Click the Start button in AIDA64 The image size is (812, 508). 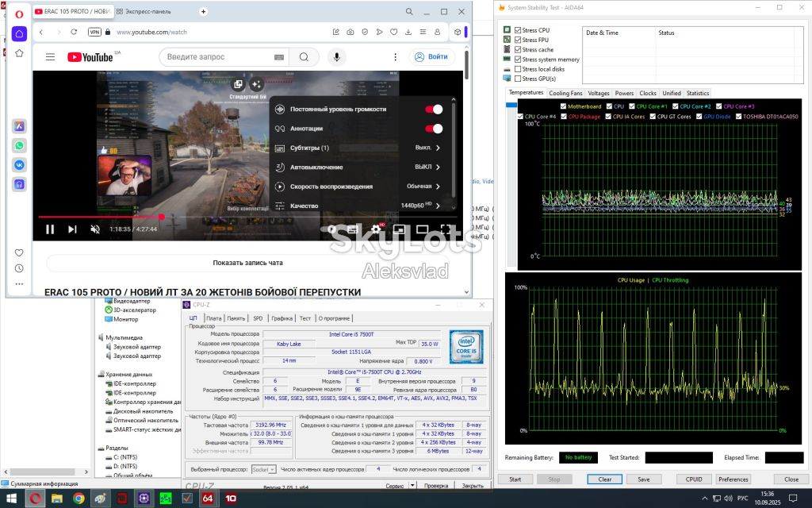pyautogui.click(x=515, y=479)
